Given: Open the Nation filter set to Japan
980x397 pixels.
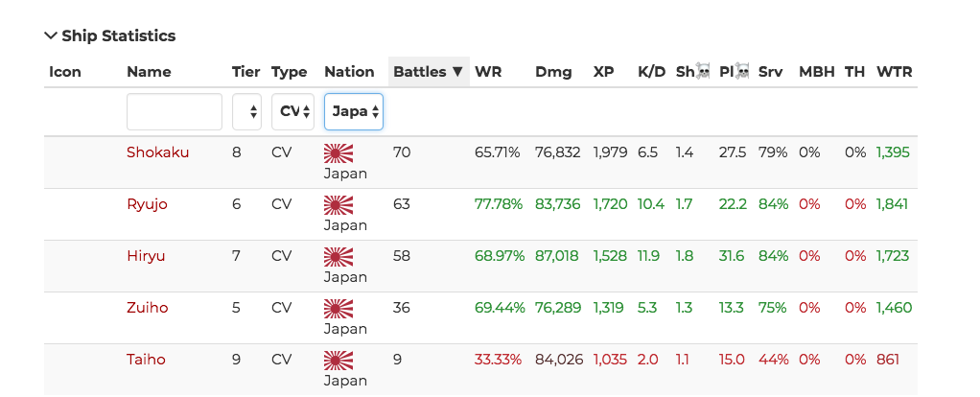Looking at the screenshot, I should tap(354, 111).
